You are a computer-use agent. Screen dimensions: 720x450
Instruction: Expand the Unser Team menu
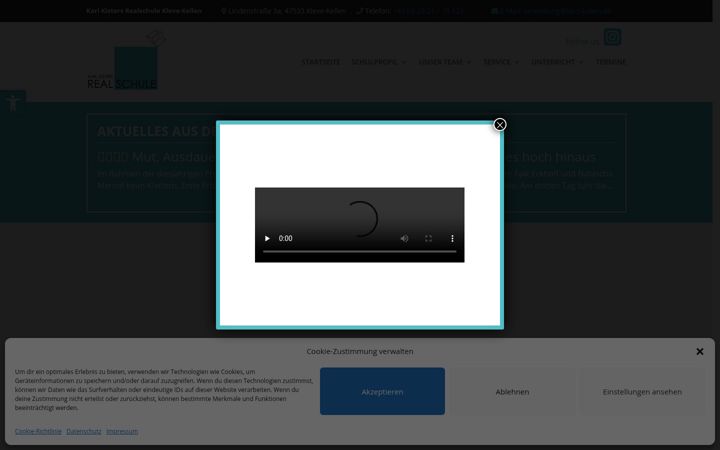pos(444,62)
